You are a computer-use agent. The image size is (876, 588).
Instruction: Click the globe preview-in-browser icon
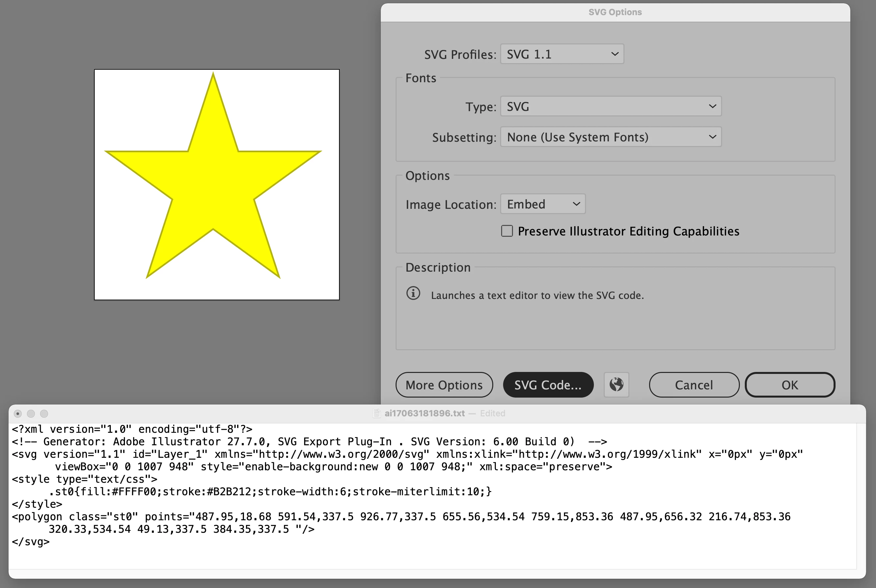[616, 384]
